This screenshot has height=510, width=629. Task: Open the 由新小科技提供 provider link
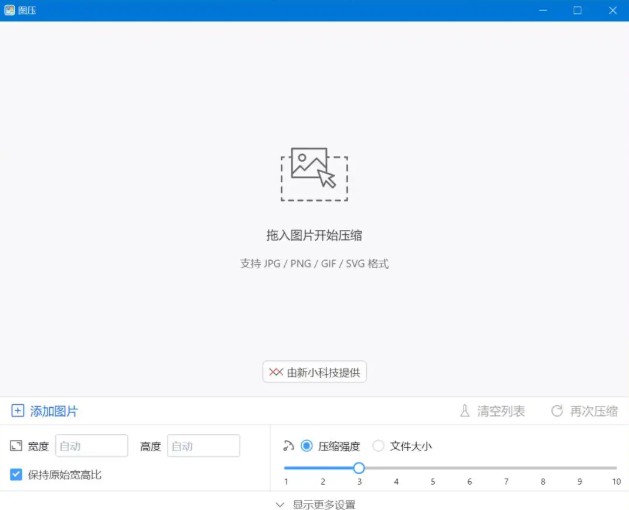pos(314,372)
